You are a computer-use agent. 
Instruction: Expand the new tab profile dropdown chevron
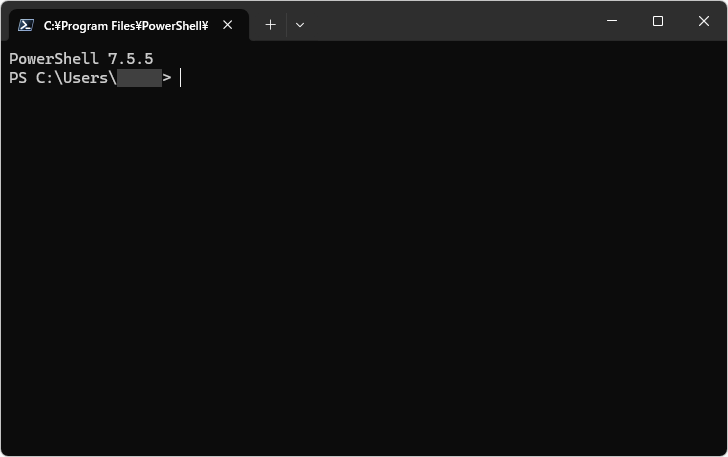pyautogui.click(x=300, y=25)
